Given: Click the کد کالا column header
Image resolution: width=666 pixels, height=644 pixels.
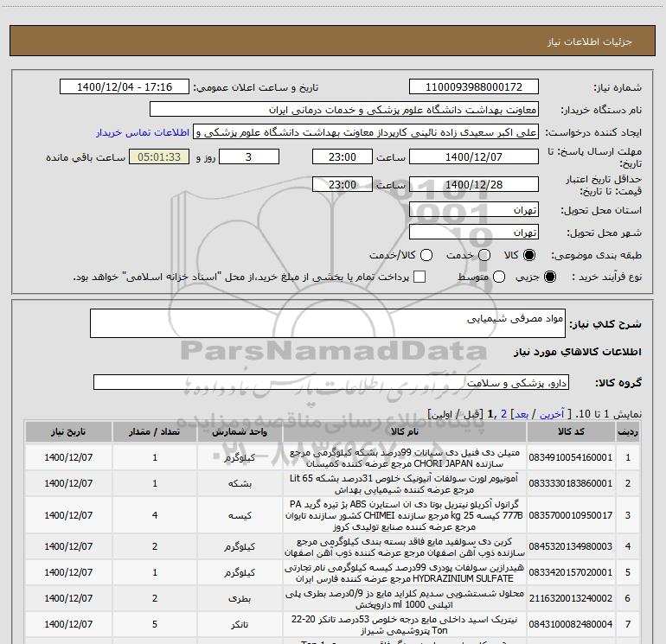Looking at the screenshot, I should [571, 431].
